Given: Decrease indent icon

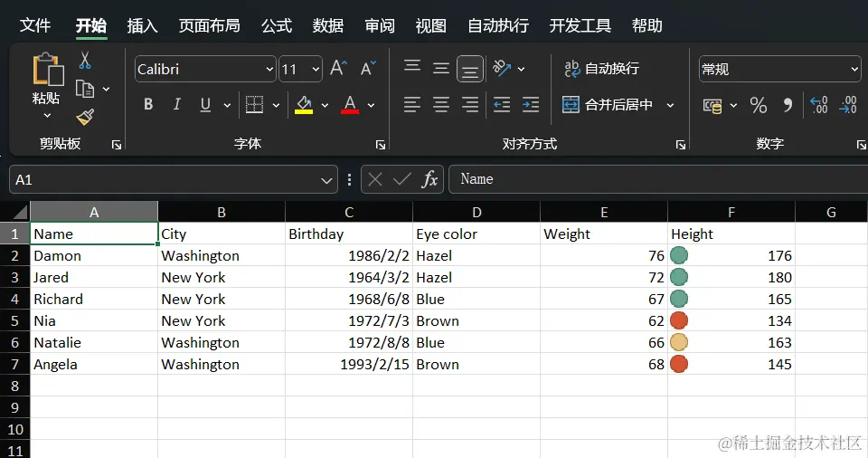Looking at the screenshot, I should coord(502,104).
